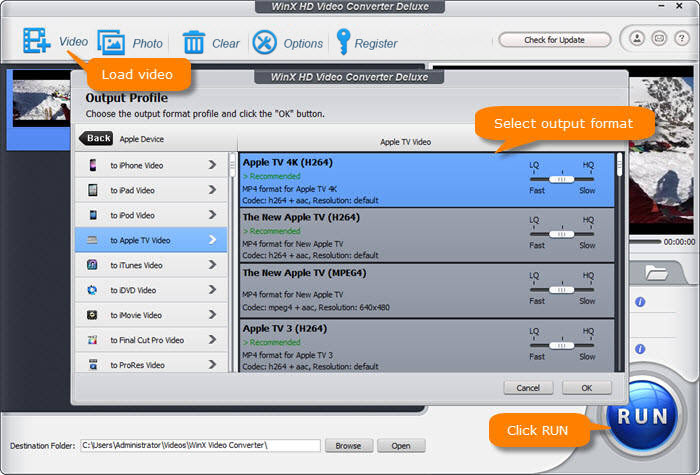Image resolution: width=700 pixels, height=475 pixels.
Task: Click the iTunes music icon
Action: [92, 265]
